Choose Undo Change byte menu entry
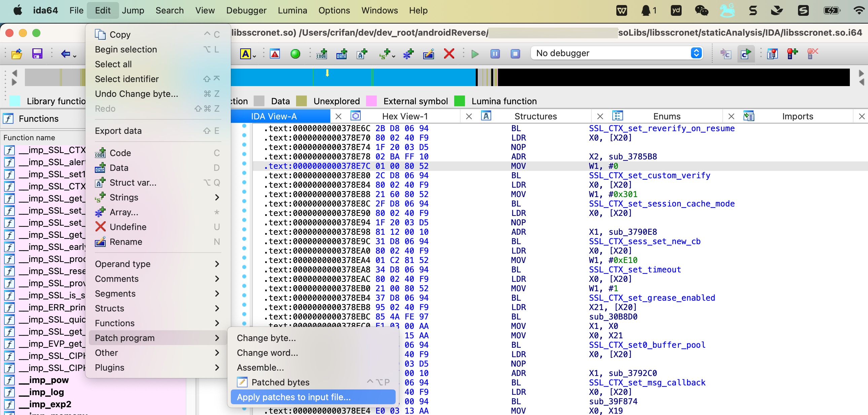This screenshot has height=415, width=868. (158, 93)
